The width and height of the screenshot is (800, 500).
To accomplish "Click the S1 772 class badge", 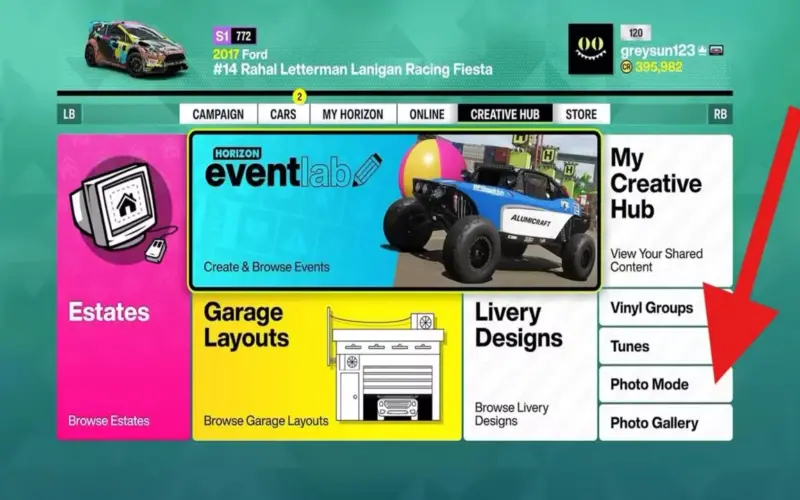I will coord(234,36).
